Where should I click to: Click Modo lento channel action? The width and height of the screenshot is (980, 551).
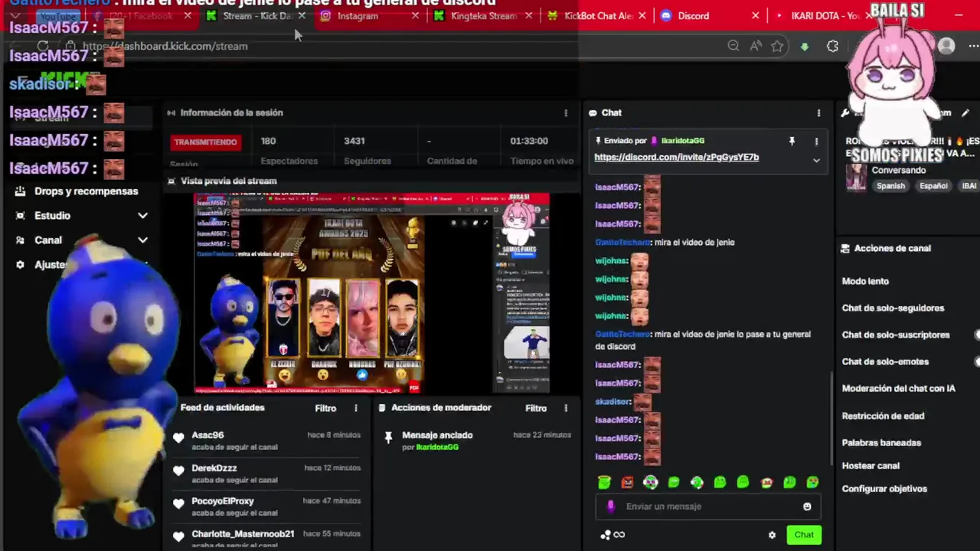pos(865,281)
